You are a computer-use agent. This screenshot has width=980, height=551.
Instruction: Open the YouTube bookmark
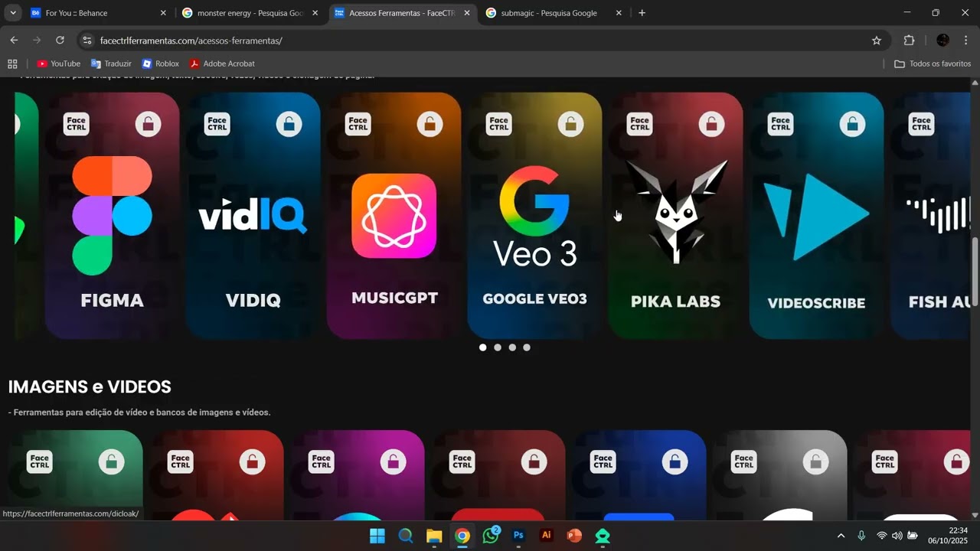click(59, 64)
